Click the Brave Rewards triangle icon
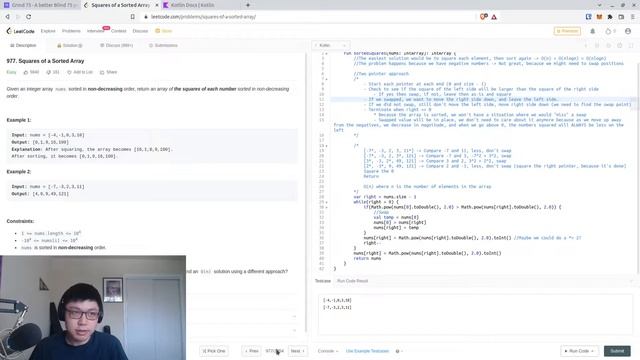This screenshot has width=640, height=360. [x=494, y=17]
